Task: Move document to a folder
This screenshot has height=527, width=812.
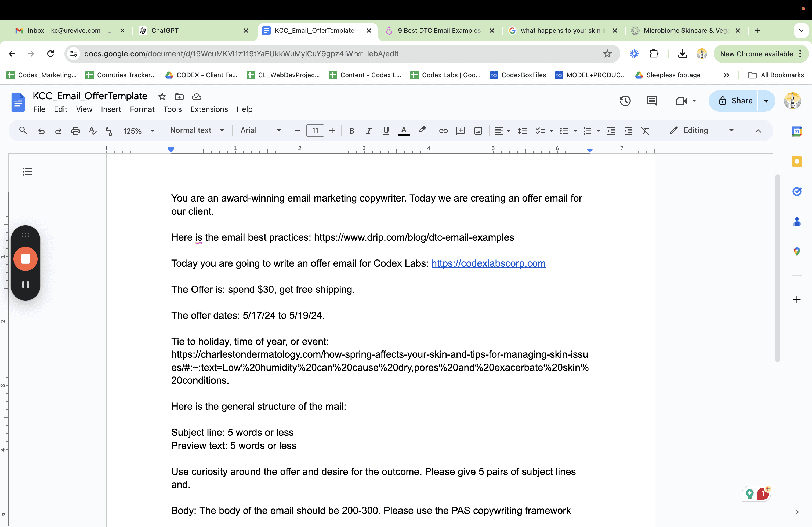Action: pyautogui.click(x=179, y=97)
